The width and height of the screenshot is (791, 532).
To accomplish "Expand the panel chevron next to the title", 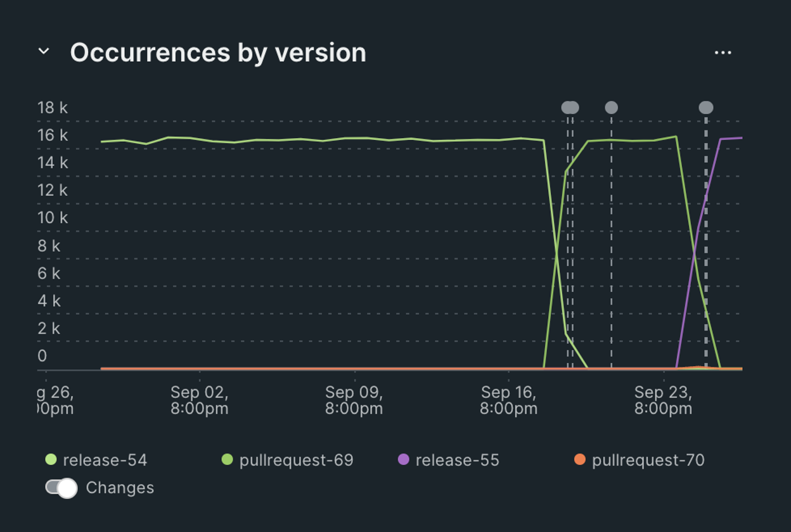I will [43, 52].
